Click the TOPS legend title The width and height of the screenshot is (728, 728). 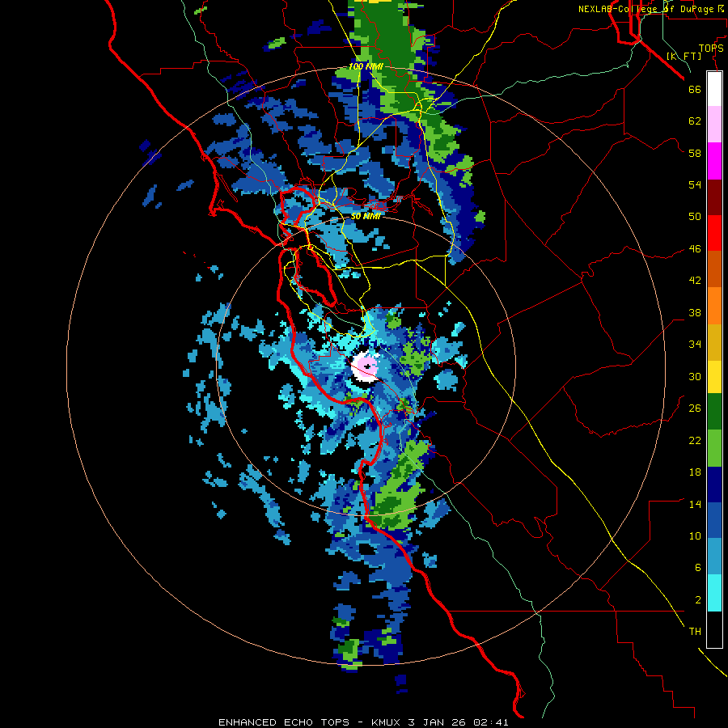pyautogui.click(x=711, y=48)
